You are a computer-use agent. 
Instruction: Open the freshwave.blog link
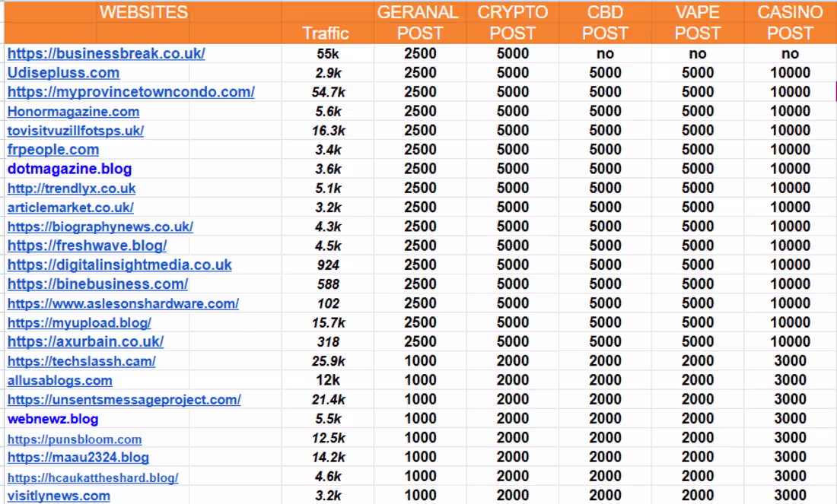87,246
